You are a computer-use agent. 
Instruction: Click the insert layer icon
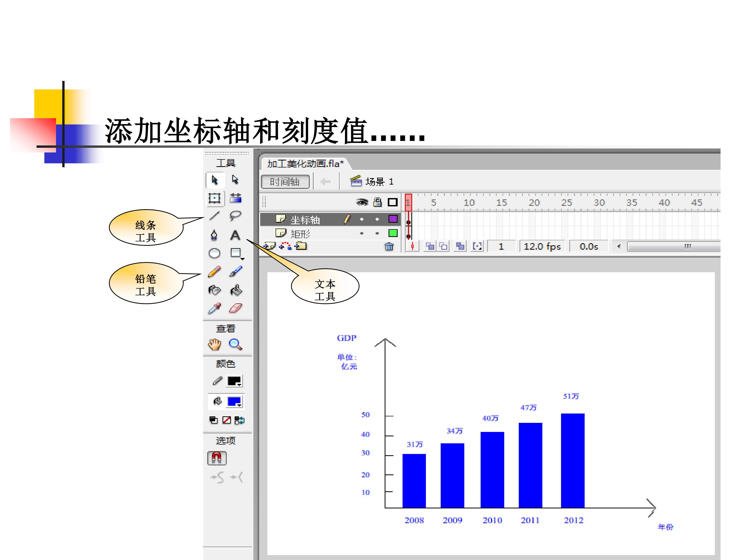click(x=269, y=246)
